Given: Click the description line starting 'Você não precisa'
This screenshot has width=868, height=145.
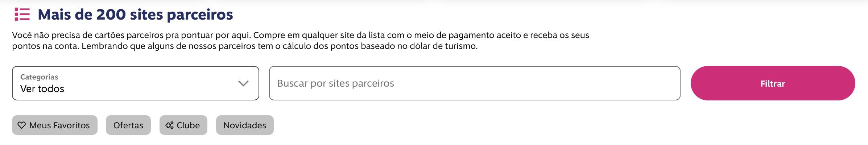Looking at the screenshot, I should click(301, 35).
